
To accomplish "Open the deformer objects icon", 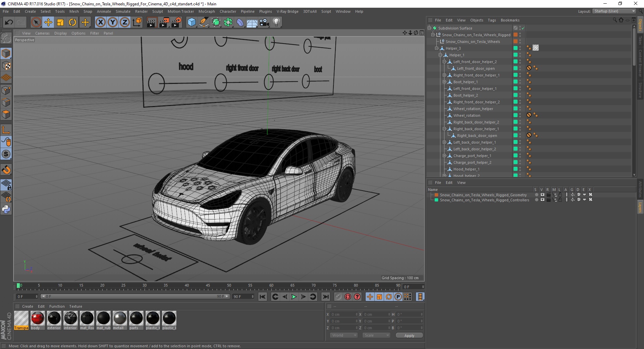I will pos(240,22).
